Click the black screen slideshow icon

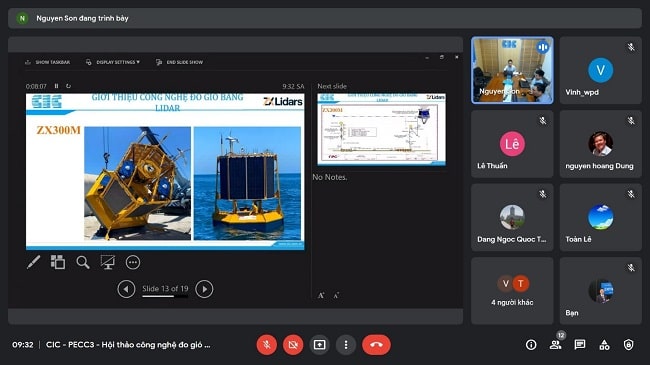pos(107,262)
